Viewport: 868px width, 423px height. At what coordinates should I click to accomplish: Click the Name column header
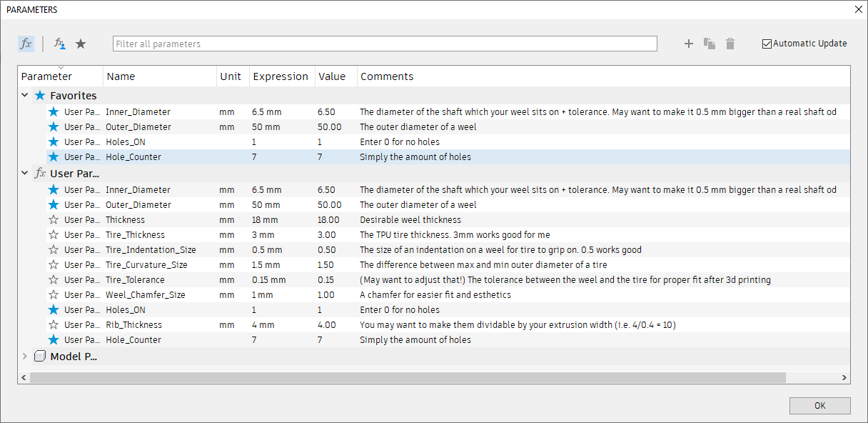pos(121,76)
